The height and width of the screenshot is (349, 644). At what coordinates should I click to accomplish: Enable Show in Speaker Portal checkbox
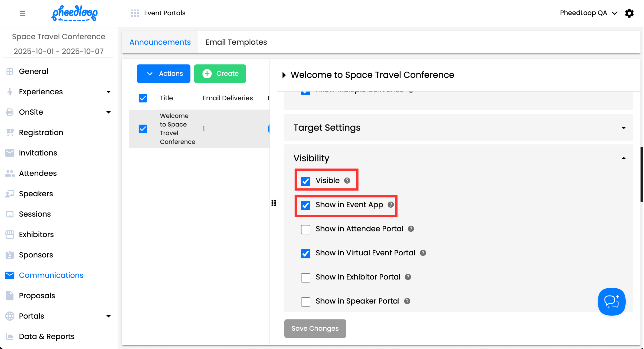point(306,302)
